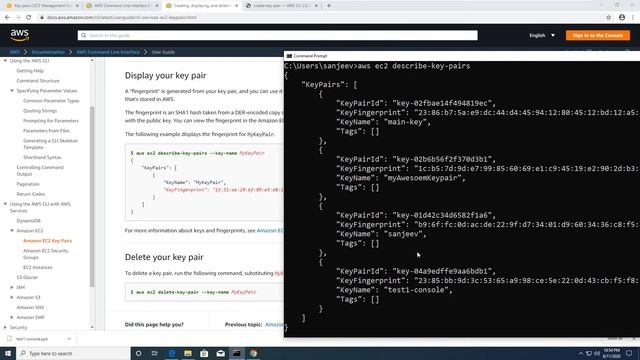640x360 pixels.
Task: Open Cortana from the taskbar
Action: pos(138,353)
